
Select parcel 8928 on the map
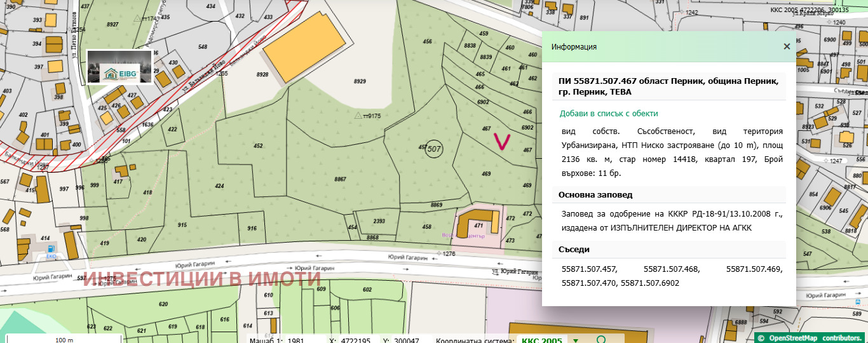pyautogui.click(x=262, y=74)
